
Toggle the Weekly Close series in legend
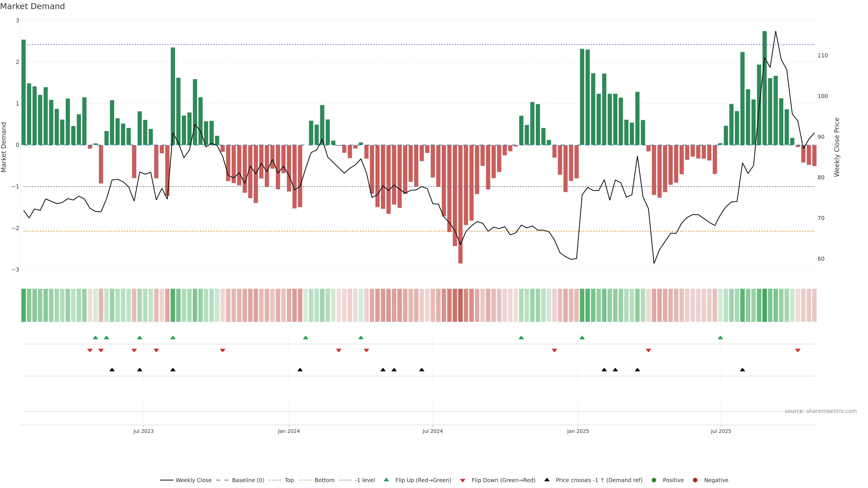(x=193, y=480)
